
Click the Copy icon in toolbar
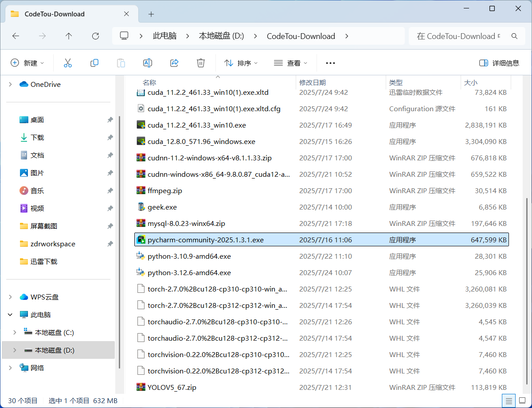click(94, 63)
